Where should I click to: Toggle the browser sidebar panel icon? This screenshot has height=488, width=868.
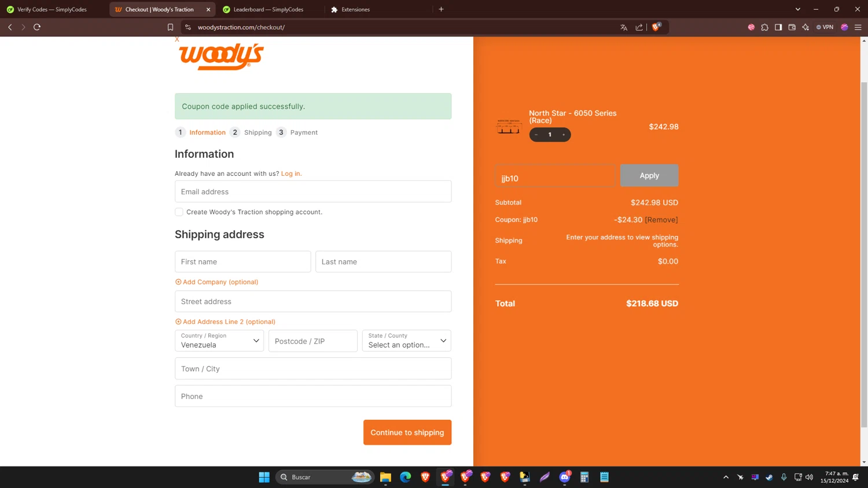point(778,27)
